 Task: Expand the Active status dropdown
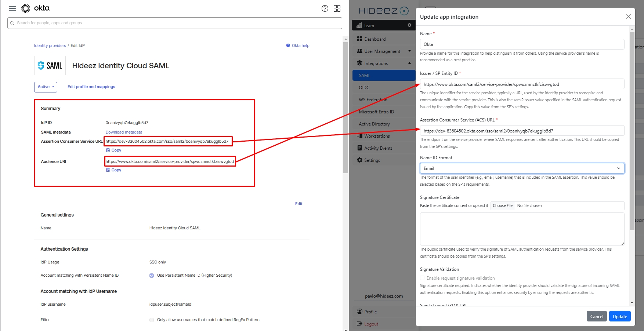pyautogui.click(x=46, y=87)
